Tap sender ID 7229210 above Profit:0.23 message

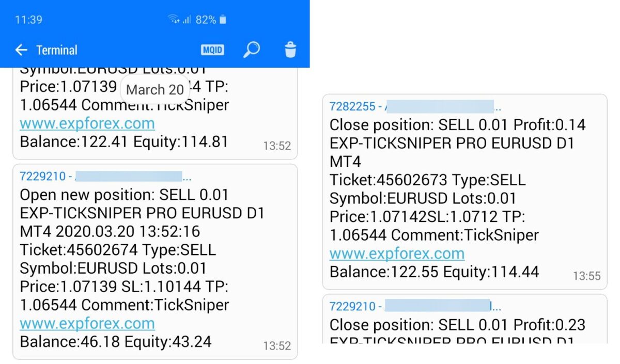coord(352,307)
